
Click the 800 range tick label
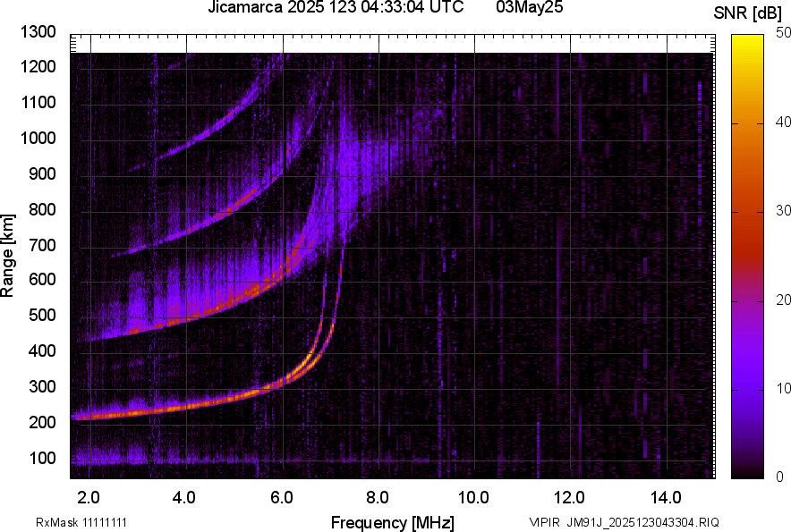(42, 209)
